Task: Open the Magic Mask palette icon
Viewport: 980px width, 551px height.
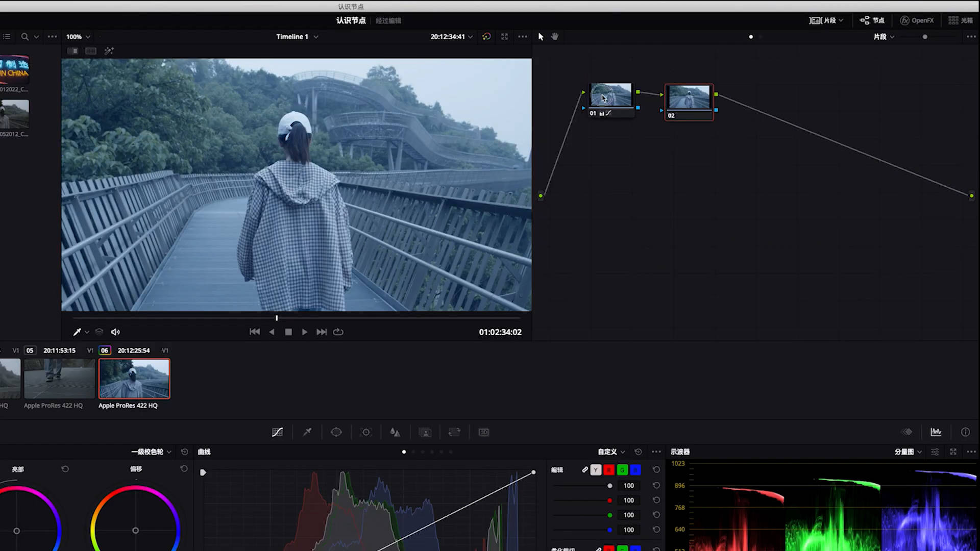Action: click(425, 432)
